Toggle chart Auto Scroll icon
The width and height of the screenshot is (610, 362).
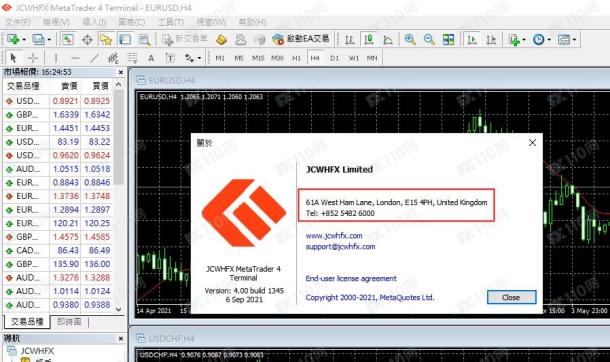472,39
